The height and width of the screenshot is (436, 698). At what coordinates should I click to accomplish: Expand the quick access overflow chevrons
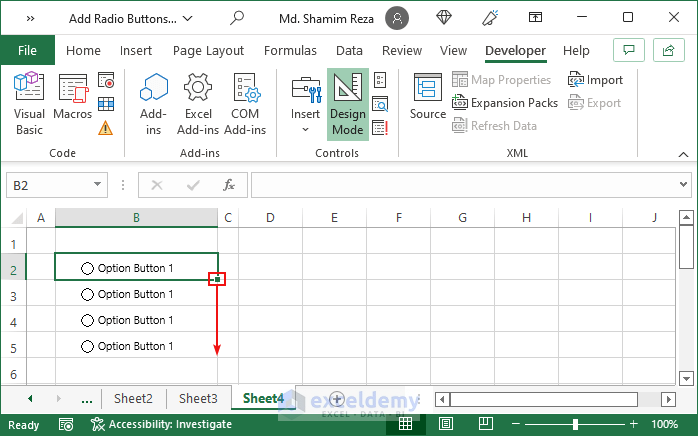30,18
